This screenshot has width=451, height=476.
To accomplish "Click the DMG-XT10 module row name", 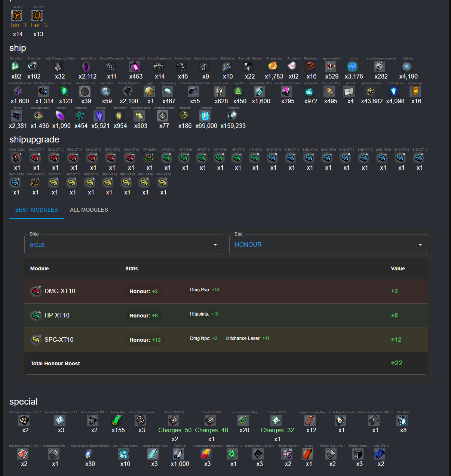I will 60,291.
